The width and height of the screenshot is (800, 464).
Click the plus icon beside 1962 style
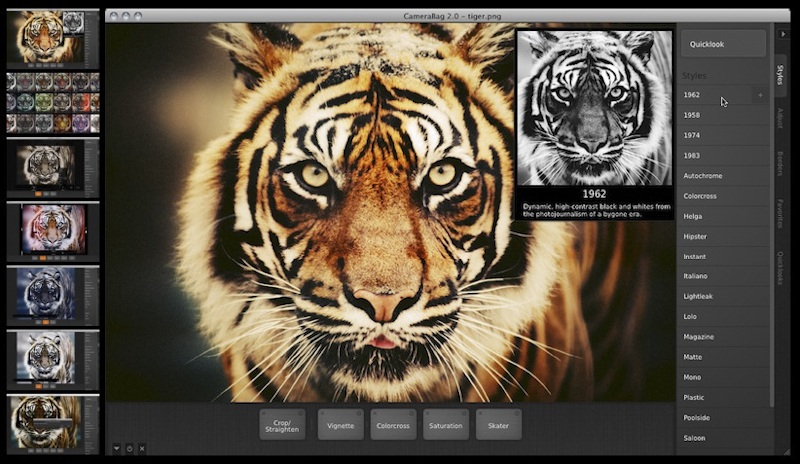(x=760, y=95)
